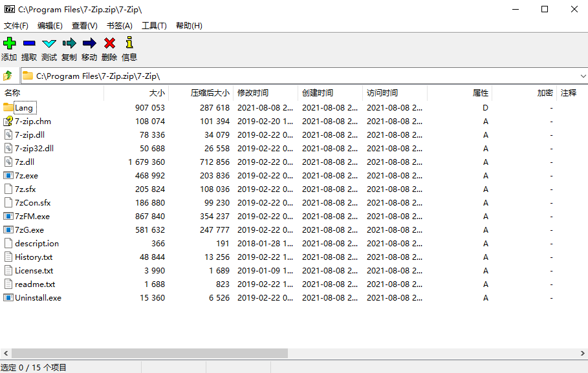Sort by the 访问时间 accessed column header
The width and height of the screenshot is (588, 373).
click(395, 92)
